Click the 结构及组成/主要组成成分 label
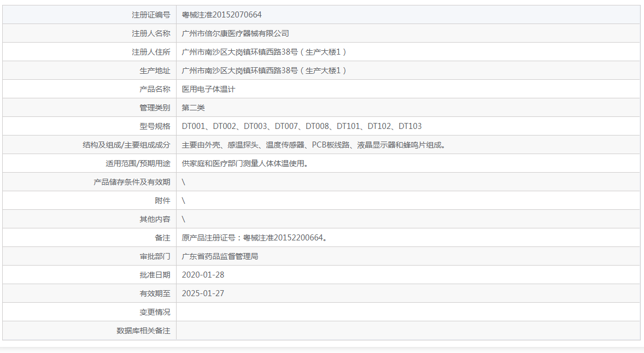This screenshot has width=644, height=353. [126, 145]
